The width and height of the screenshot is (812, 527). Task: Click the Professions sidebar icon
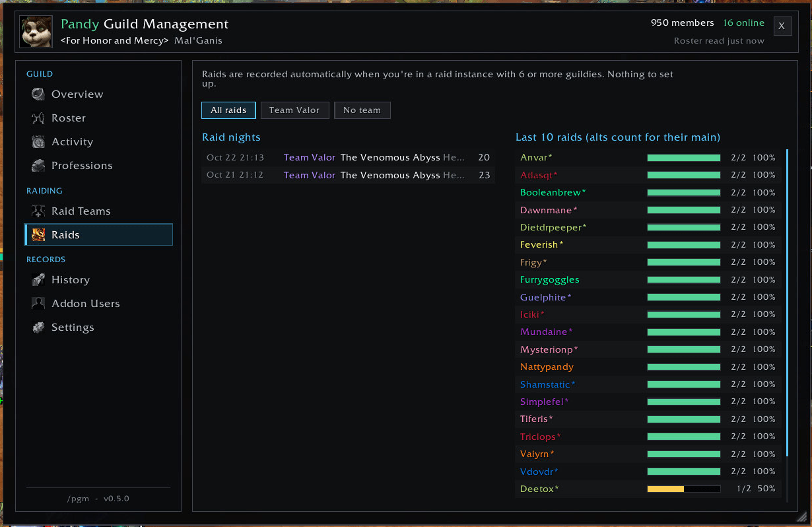[39, 166]
